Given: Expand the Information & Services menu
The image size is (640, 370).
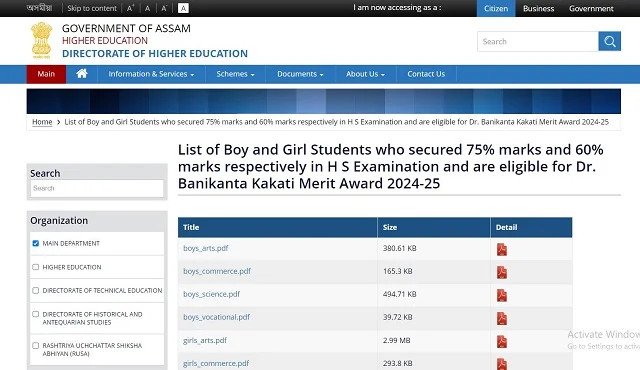Looking at the screenshot, I should coord(151,74).
